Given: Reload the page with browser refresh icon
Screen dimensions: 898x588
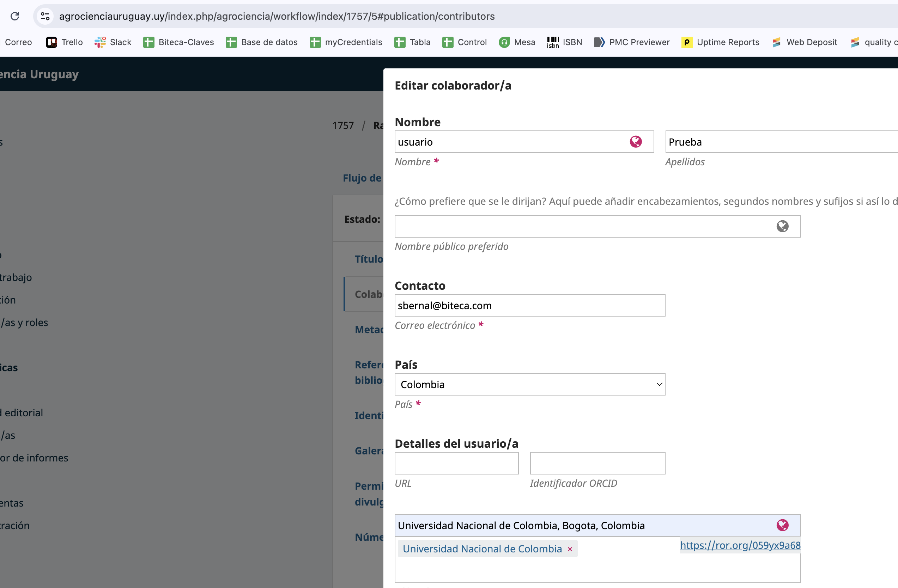Looking at the screenshot, I should point(15,16).
